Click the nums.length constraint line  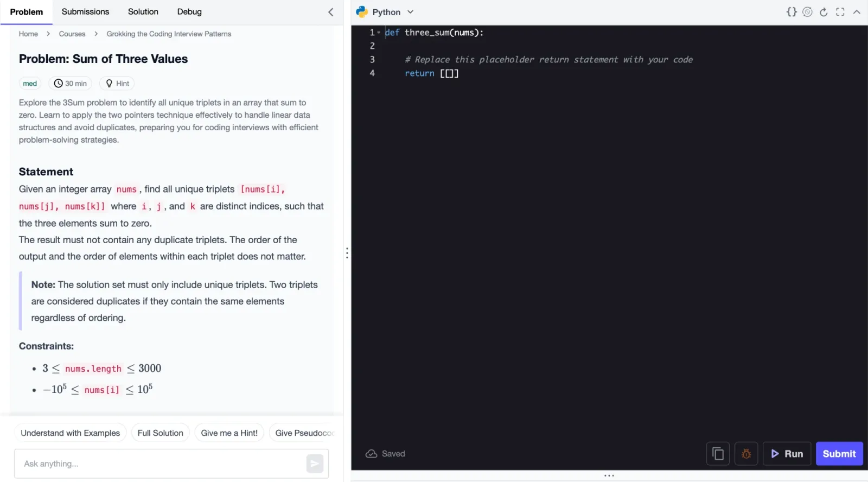tap(102, 369)
